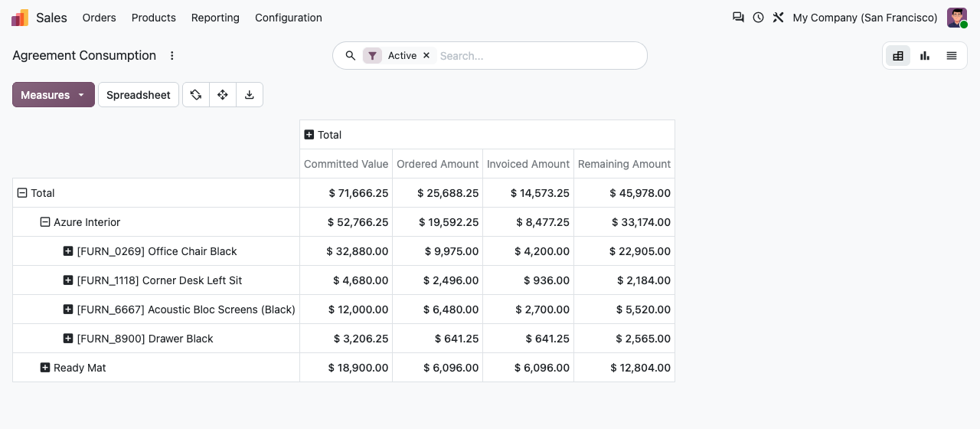The height and width of the screenshot is (429, 980).
Task: Open the Configuration menu
Action: tap(289, 18)
